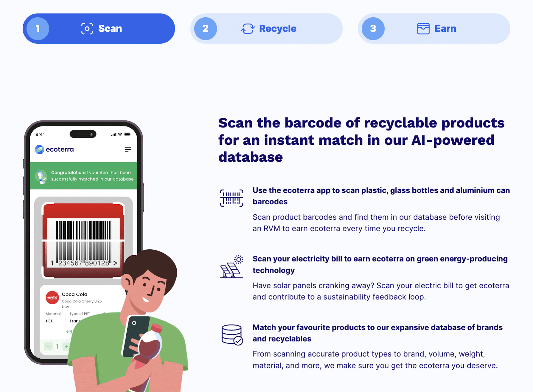Click the ecoterra logo in phone header
Viewport: 533px width, 392px height.
pos(54,149)
